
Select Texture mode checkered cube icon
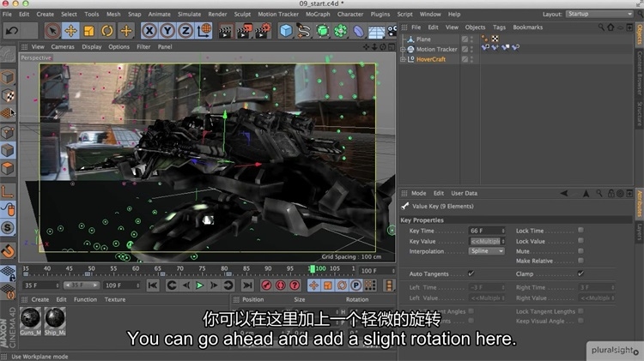point(8,95)
